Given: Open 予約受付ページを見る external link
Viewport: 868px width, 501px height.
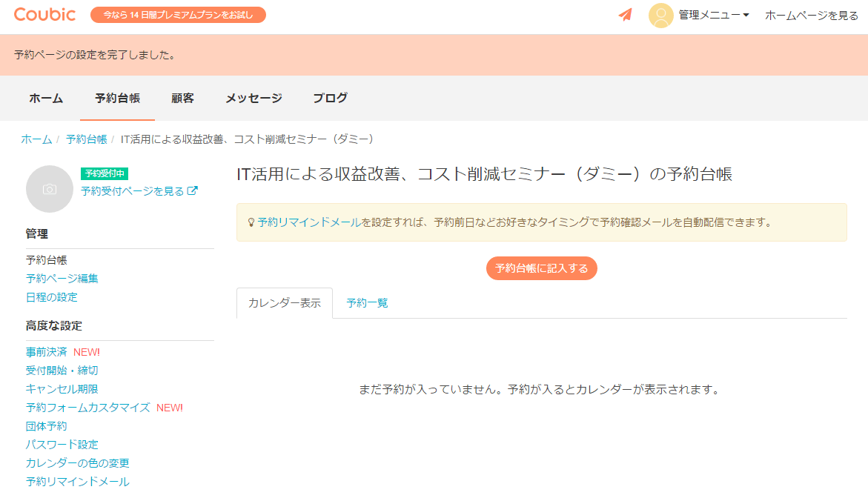Looking at the screenshot, I should tap(139, 190).
